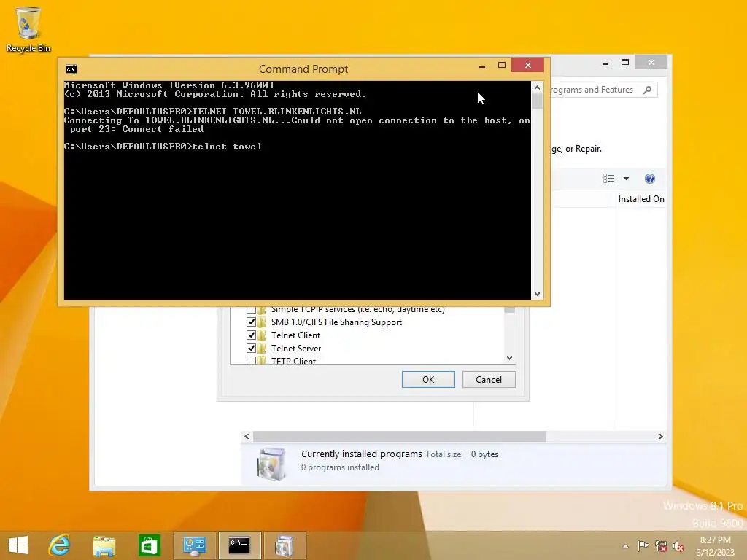The image size is (747, 560).
Task: Click horizontal scrollbar right arrow
Action: click(660, 436)
